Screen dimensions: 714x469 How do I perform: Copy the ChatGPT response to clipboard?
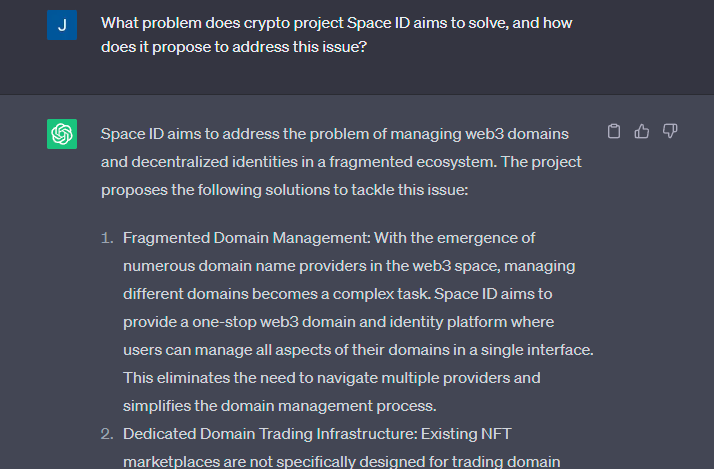tap(614, 131)
